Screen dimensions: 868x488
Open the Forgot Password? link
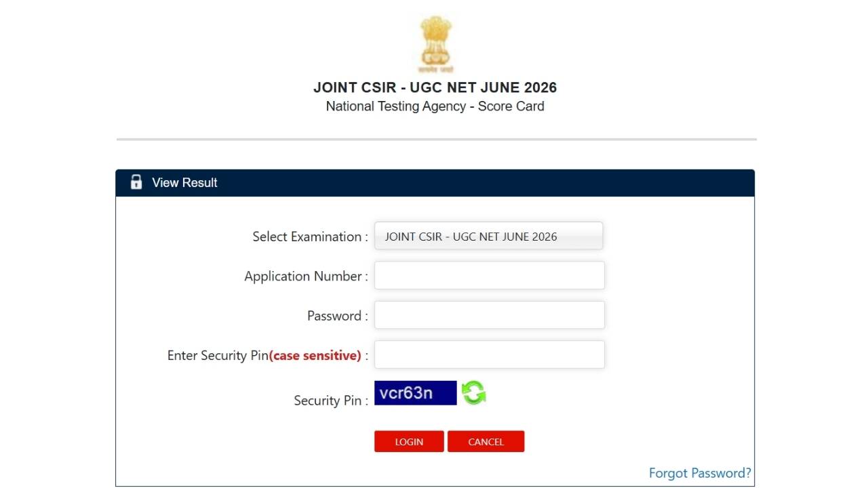pos(700,473)
